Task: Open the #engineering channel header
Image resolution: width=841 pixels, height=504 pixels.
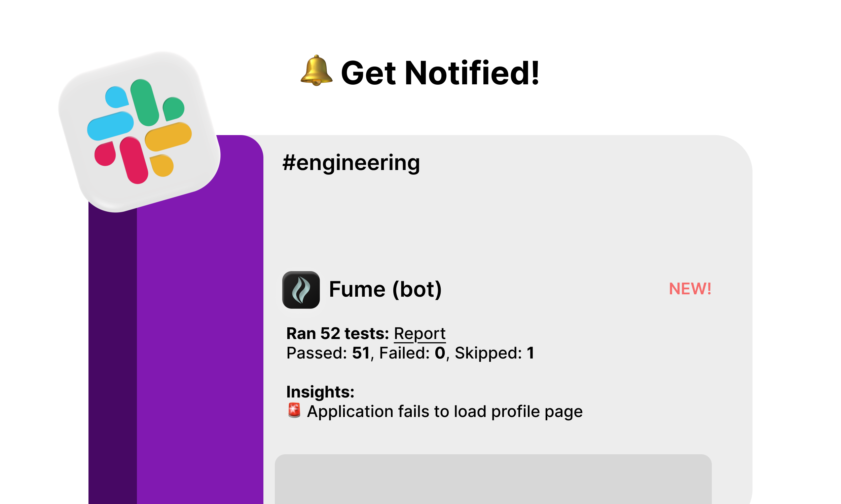Action: pos(351,163)
